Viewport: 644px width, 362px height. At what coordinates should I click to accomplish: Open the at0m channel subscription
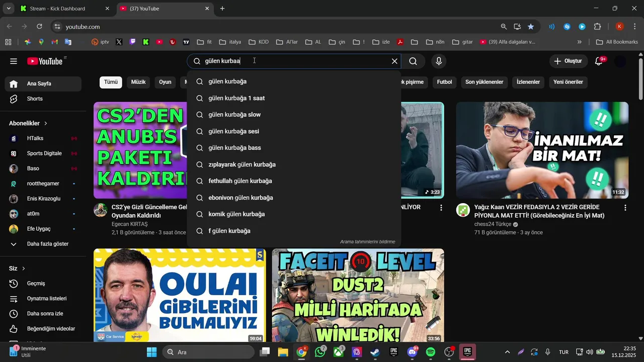click(43, 214)
